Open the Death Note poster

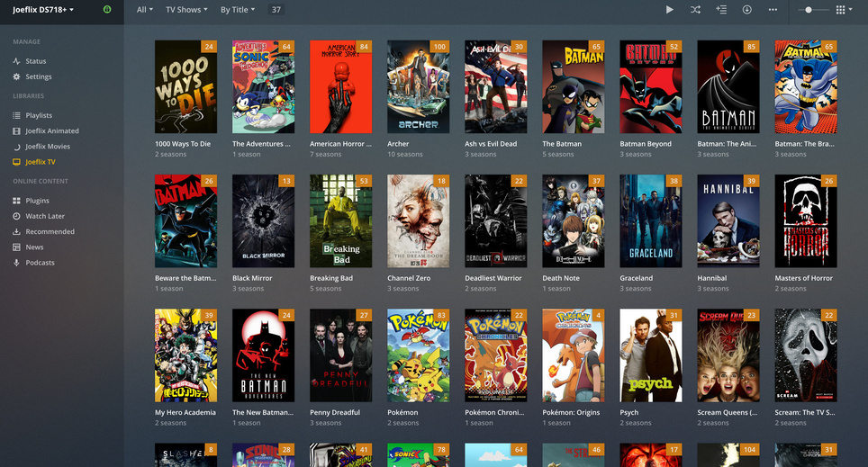(x=574, y=221)
